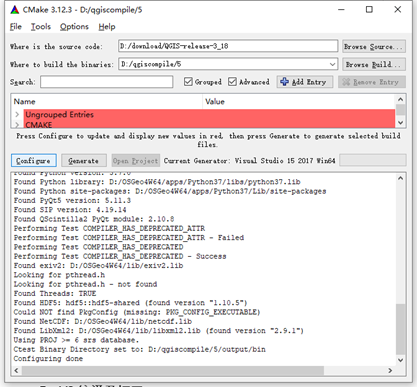The height and width of the screenshot is (387, 417).
Task: Click output log horizontal scroll right arrow
Action: 390,371
